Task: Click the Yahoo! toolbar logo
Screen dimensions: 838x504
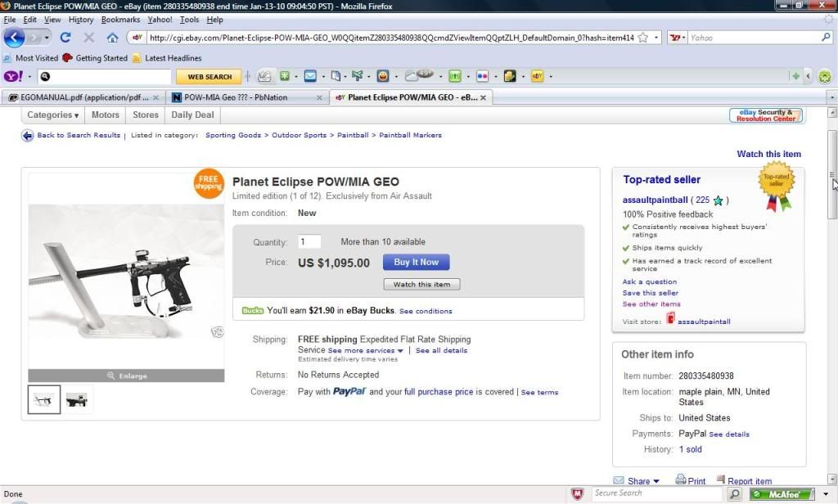Action: pos(13,76)
